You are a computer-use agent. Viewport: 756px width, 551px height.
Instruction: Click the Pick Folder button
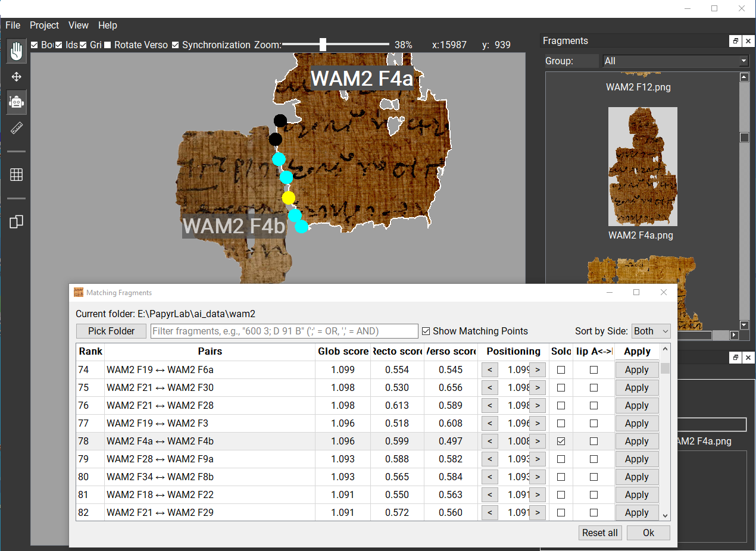[x=111, y=331]
